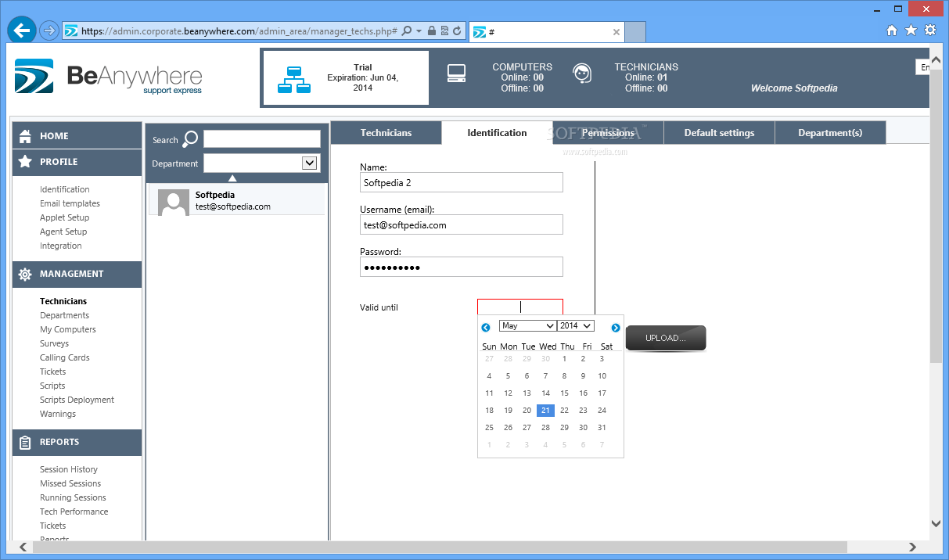Viewport: 949px width, 560px height.
Task: Click the address bar padlock security icon
Action: click(432, 31)
